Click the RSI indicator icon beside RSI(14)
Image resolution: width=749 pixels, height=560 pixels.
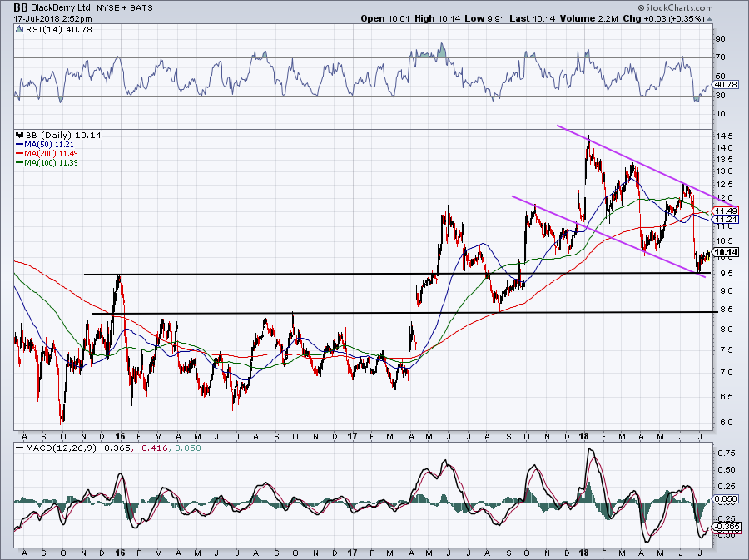click(x=19, y=30)
